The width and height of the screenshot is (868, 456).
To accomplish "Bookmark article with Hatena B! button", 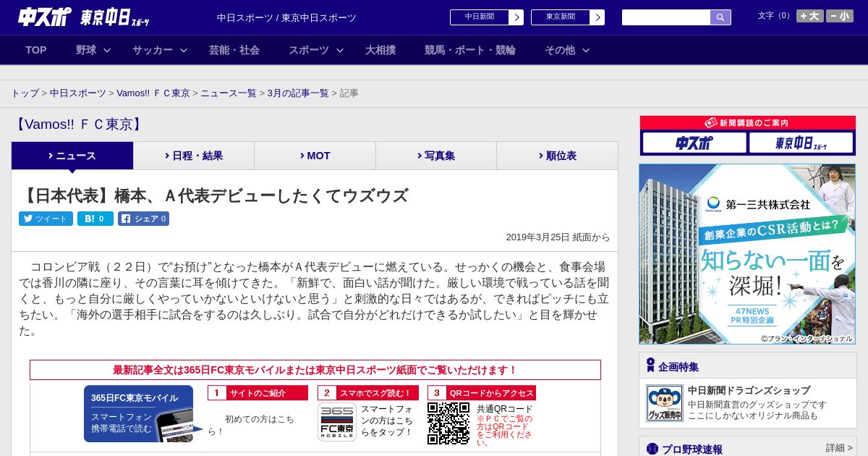I will click(95, 219).
